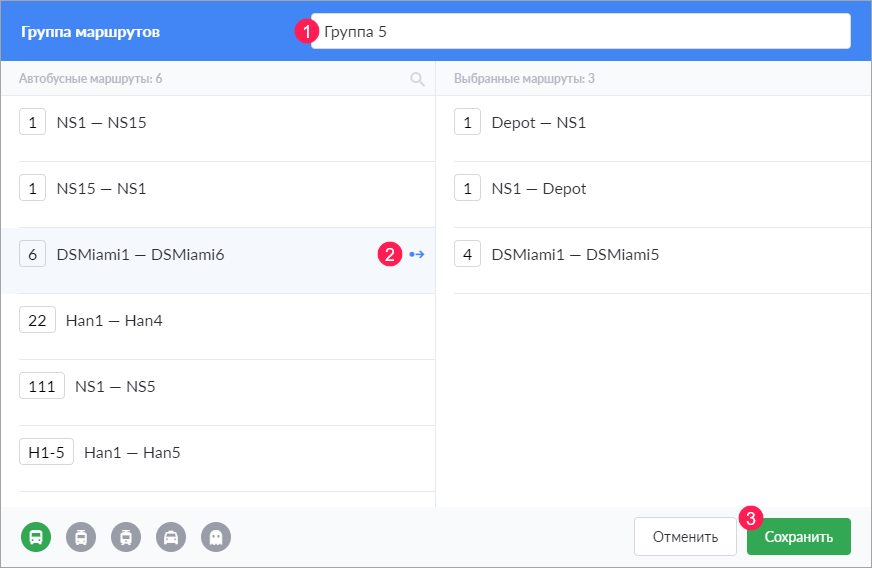Switch to the taxi routes filter icon
Screen dimensions: 872x568
(x=171, y=537)
